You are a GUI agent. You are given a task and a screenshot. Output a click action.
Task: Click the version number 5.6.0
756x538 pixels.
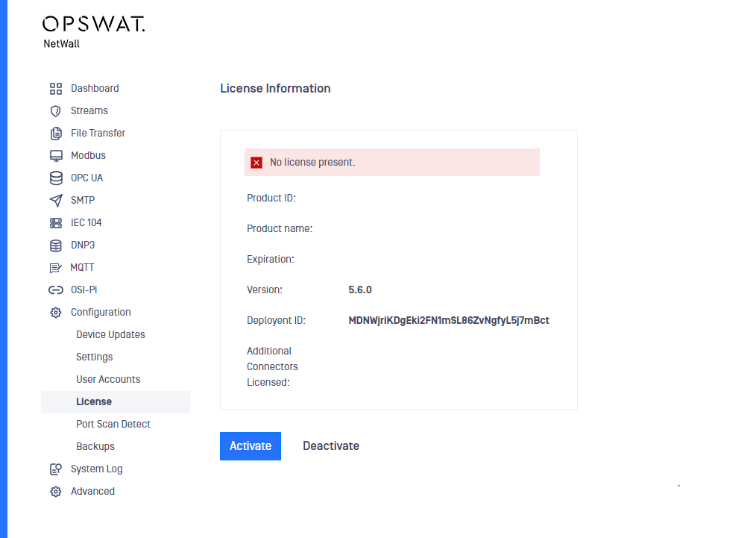pyautogui.click(x=360, y=290)
